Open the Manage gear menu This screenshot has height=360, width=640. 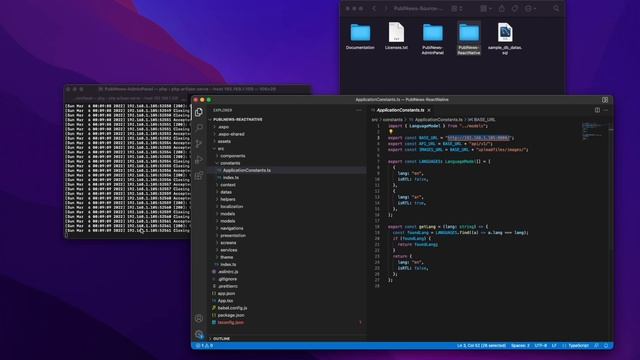199,334
